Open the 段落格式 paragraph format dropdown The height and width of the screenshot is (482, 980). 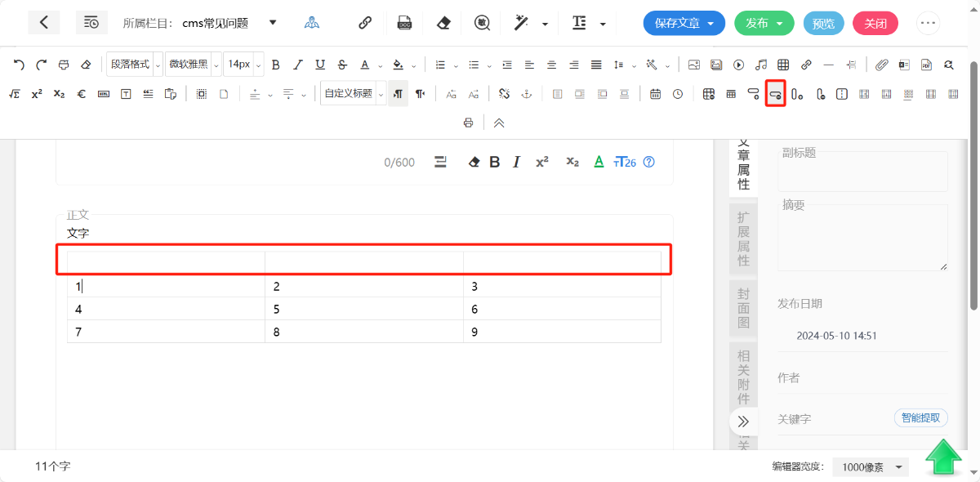coord(135,65)
